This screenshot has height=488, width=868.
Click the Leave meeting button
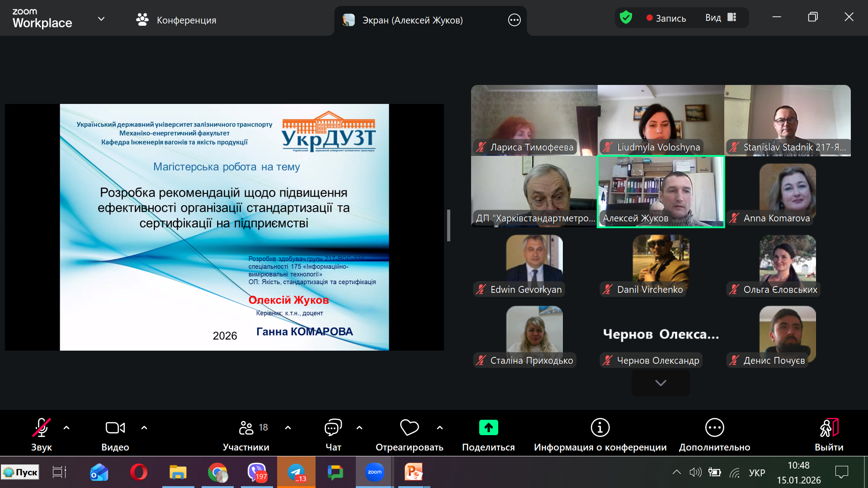coord(829,434)
